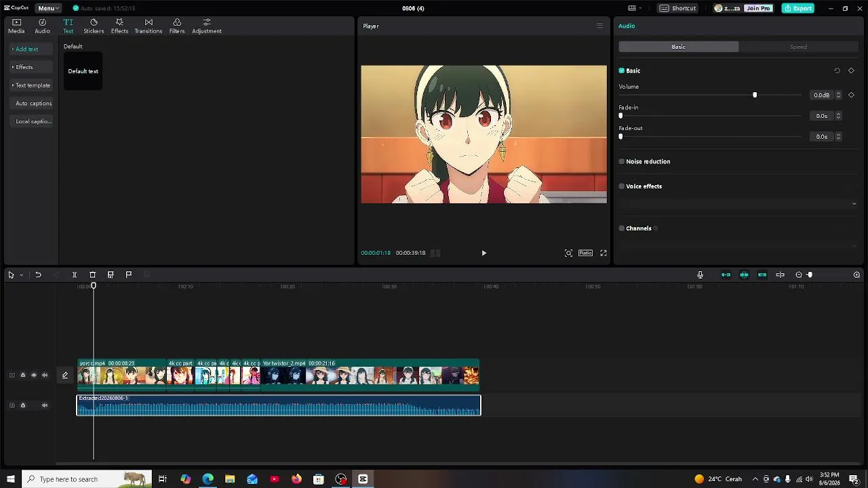Add keyframe for Volume
This screenshot has width=868, height=488.
852,95
